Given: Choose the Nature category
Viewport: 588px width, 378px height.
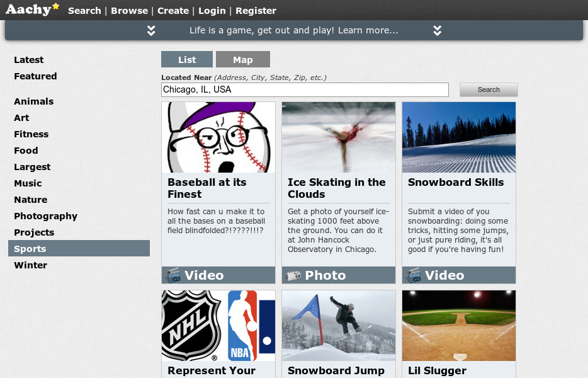Looking at the screenshot, I should 30,200.
